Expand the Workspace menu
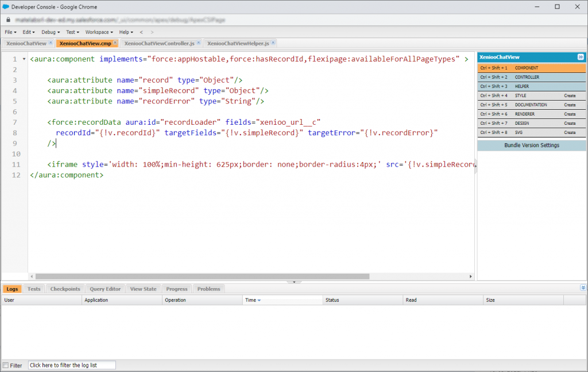 pos(99,32)
